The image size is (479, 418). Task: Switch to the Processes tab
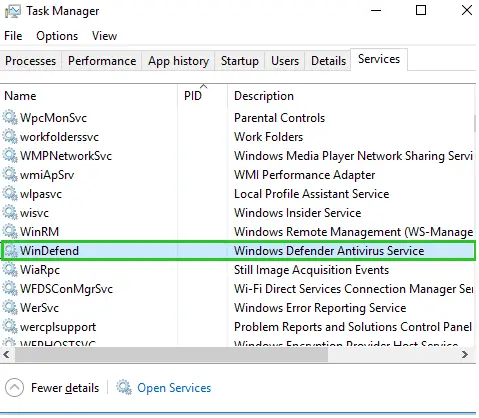(x=30, y=61)
